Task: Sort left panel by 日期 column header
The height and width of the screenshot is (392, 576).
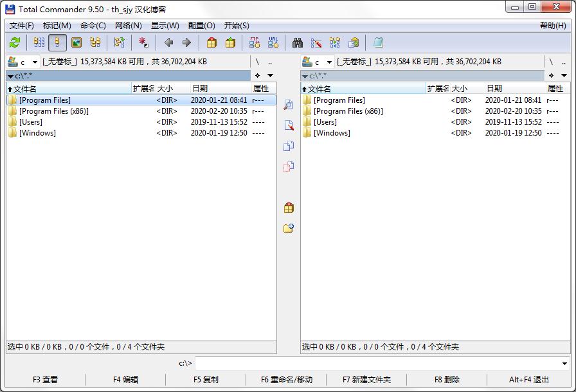Action: click(221, 89)
